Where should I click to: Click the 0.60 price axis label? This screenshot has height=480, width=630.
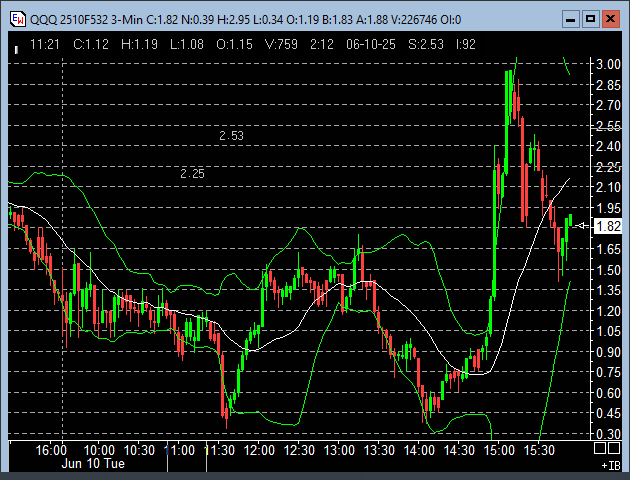[608, 393]
